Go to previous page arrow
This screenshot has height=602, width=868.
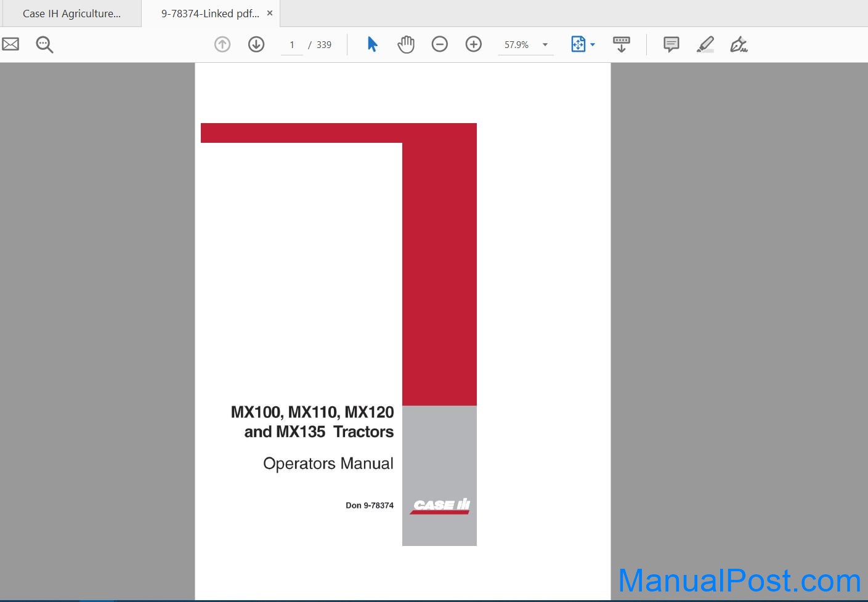[x=222, y=44]
